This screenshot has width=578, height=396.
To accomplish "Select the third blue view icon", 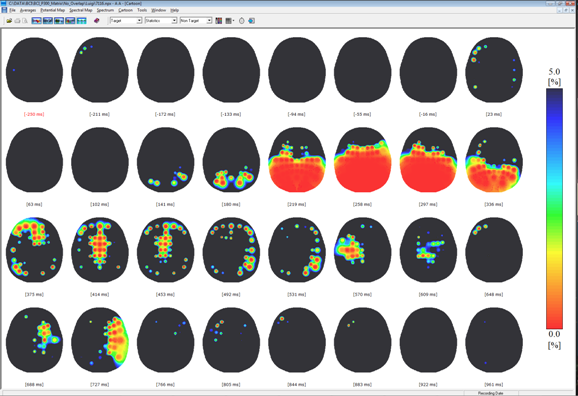I will [59, 21].
